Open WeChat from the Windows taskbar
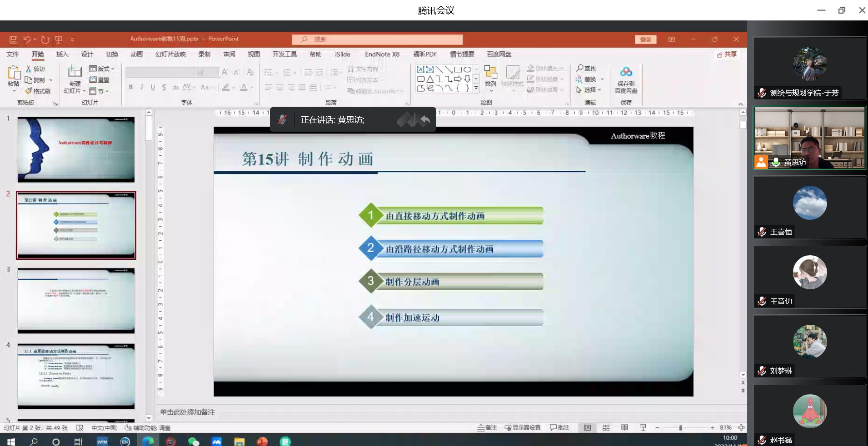 [194, 441]
